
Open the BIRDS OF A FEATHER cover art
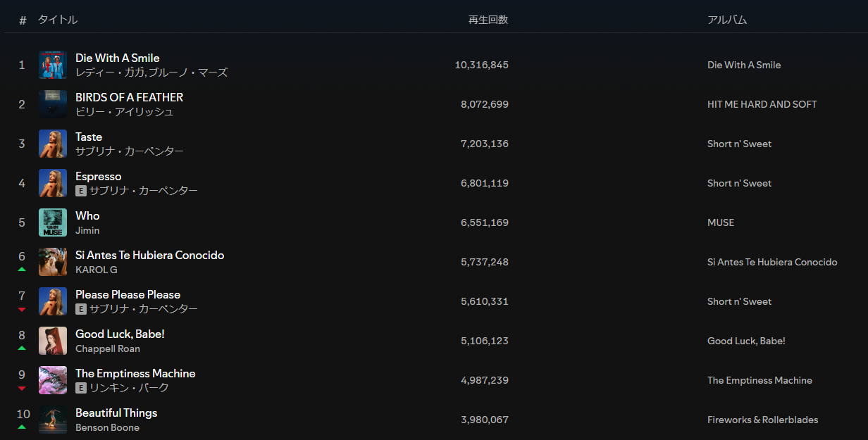tap(53, 104)
